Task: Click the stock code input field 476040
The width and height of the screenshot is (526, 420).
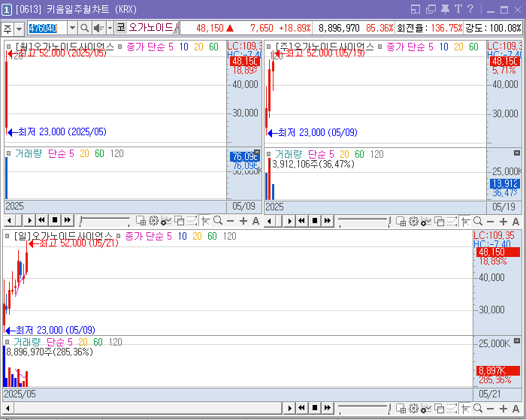Action: click(47, 29)
